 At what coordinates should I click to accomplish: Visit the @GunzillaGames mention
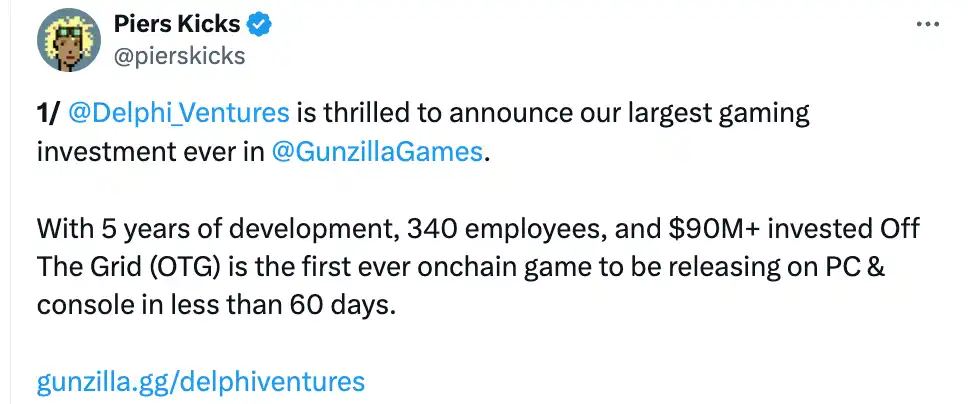tap(377, 153)
